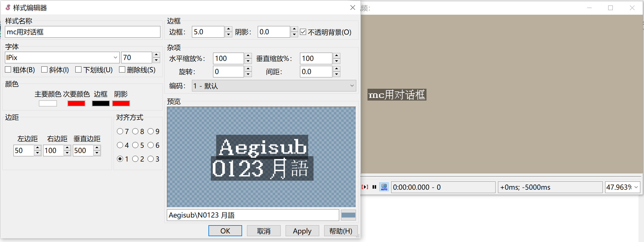
Task: Increase vertical margin (垂直边距) stepper up
Action: pos(97,148)
